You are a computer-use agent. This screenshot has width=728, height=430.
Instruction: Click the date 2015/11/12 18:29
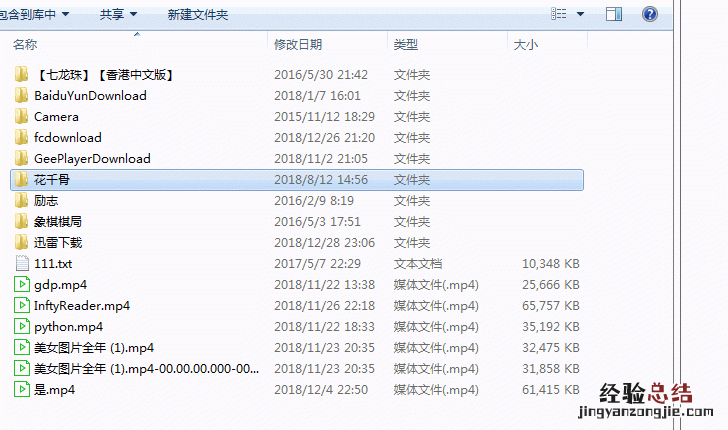coord(325,117)
